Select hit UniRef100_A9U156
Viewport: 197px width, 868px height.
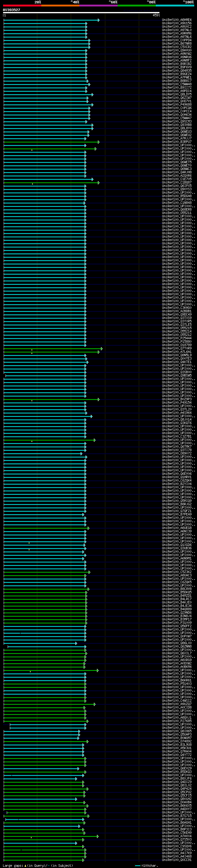tap(176, 23)
